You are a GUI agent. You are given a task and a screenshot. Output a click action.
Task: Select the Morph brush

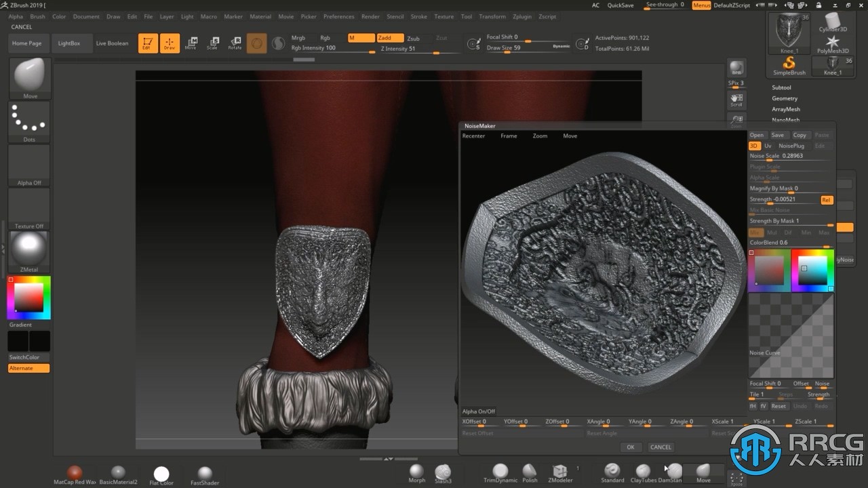pyautogui.click(x=417, y=473)
